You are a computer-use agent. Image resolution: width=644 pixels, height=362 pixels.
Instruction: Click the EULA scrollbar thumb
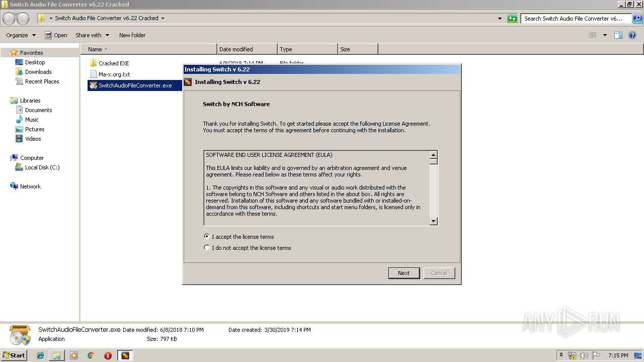pos(434,161)
